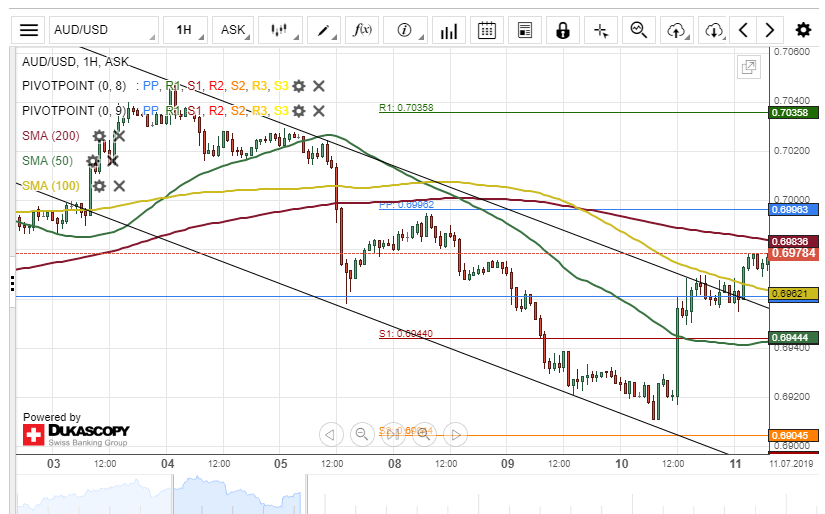Remove the SMA (50) indicator
The height and width of the screenshot is (514, 825).
113,161
